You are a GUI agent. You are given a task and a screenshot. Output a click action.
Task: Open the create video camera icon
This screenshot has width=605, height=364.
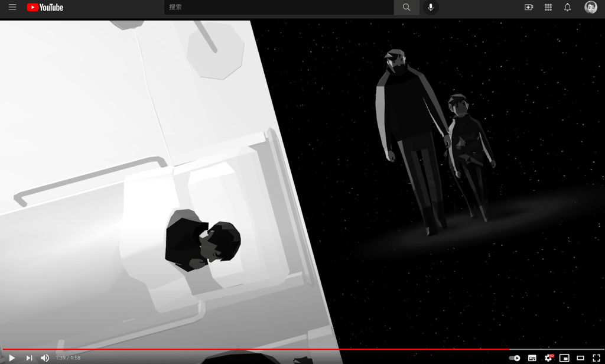tap(529, 7)
